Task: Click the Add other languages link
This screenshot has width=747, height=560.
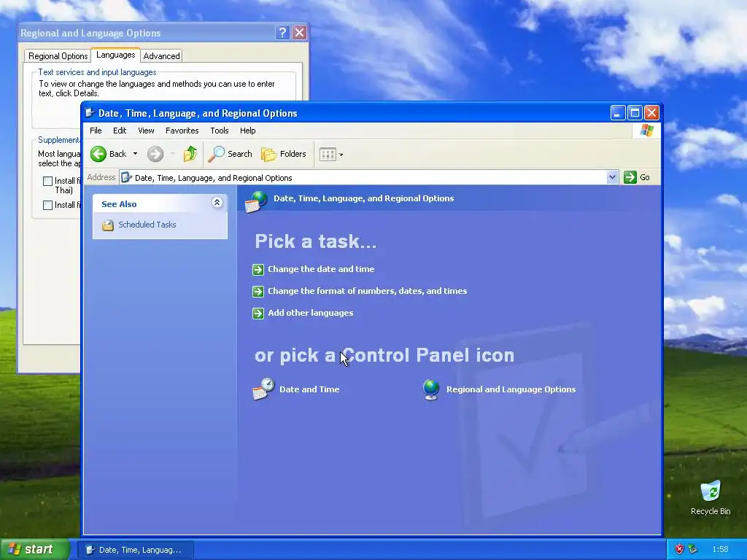Action: click(x=311, y=313)
